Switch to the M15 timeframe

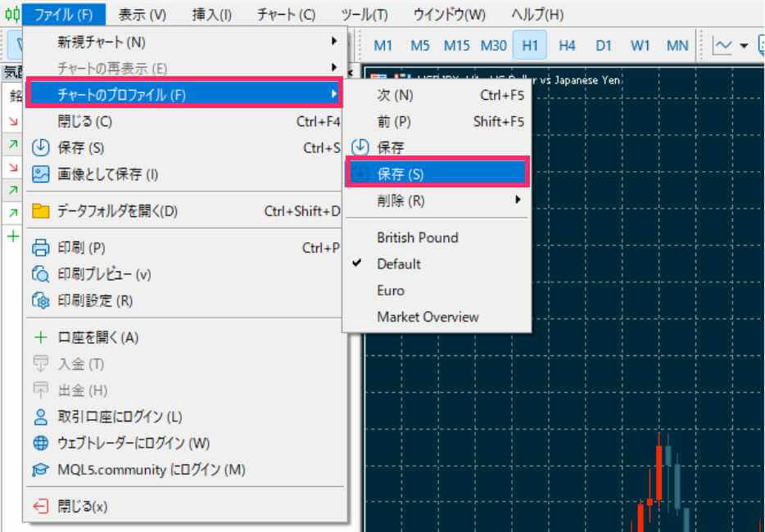tap(456, 46)
